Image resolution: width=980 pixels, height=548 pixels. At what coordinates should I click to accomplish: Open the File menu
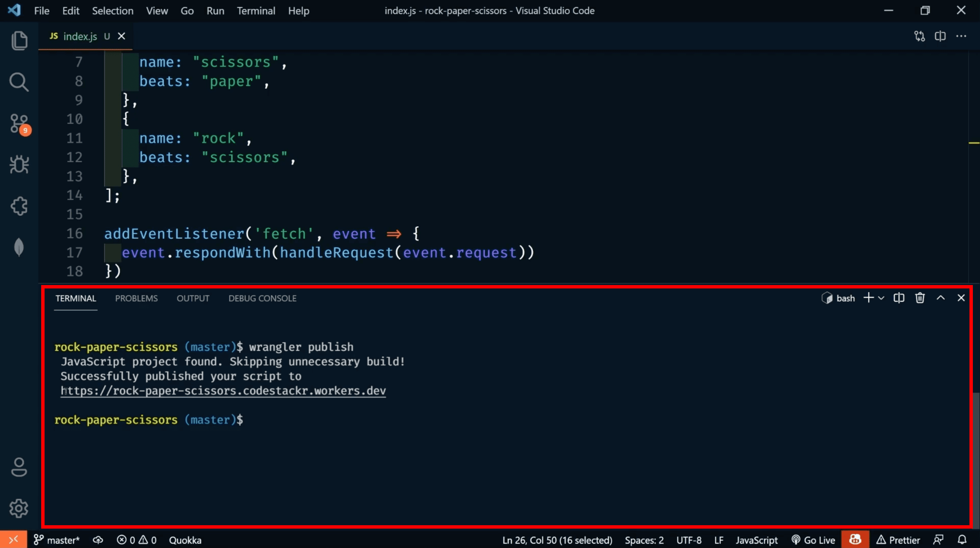pos(42,11)
